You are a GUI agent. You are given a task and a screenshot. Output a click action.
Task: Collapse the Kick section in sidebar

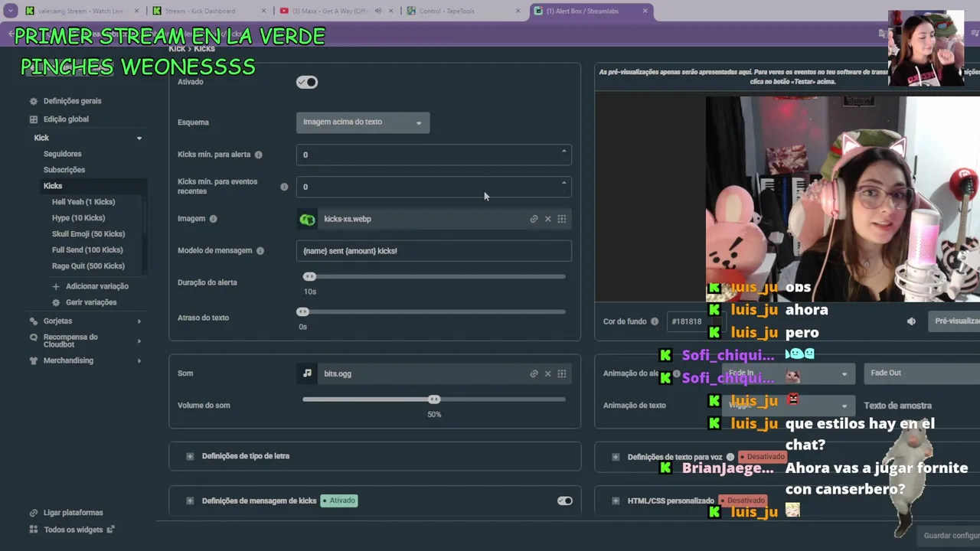coord(139,139)
